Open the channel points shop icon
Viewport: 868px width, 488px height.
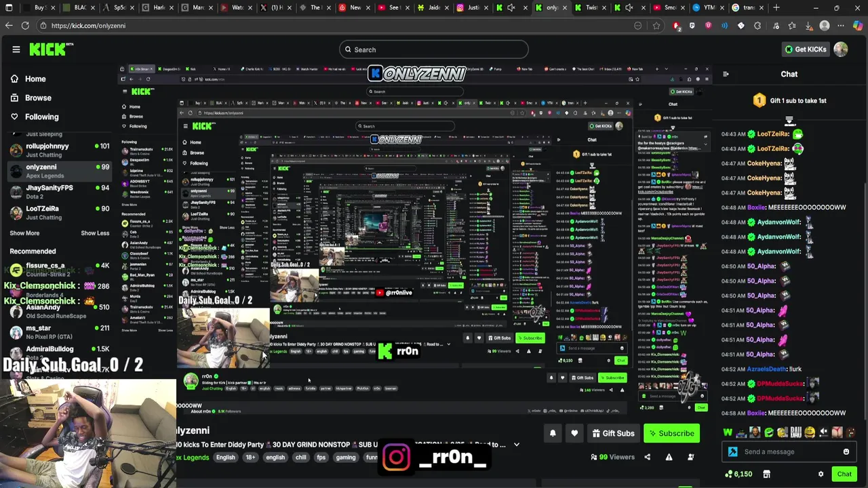click(766, 474)
